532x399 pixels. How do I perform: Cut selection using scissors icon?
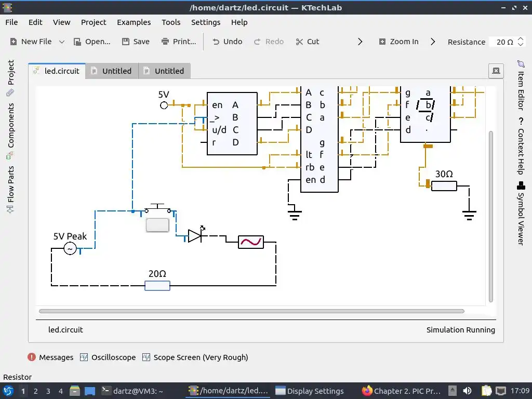pyautogui.click(x=299, y=42)
